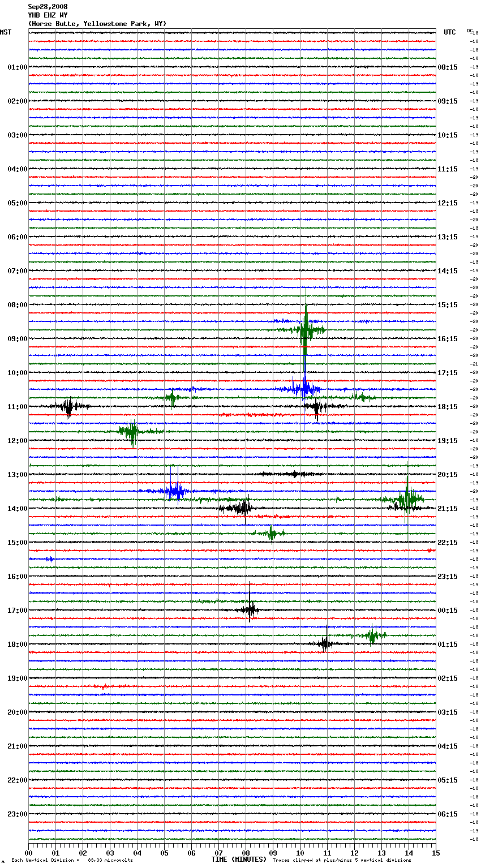Click the 05:15 UTC time label
Screen dimensions: 481x868
point(448,780)
